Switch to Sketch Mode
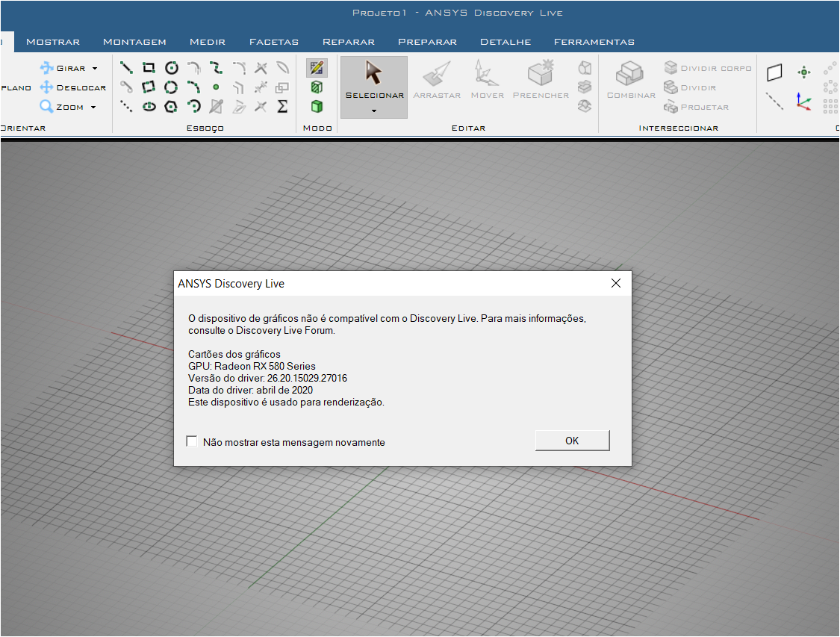The width and height of the screenshot is (840, 637). pos(317,67)
